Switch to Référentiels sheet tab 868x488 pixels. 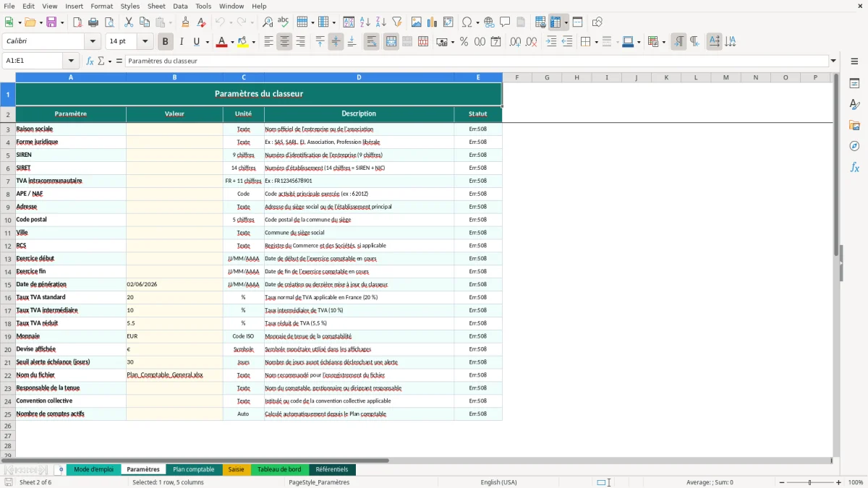332,469
